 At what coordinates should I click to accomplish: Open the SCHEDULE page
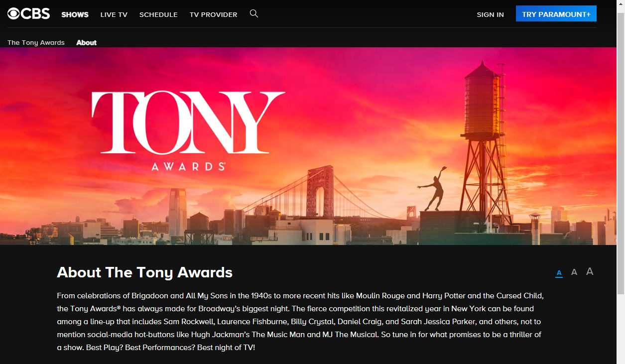pyautogui.click(x=158, y=14)
